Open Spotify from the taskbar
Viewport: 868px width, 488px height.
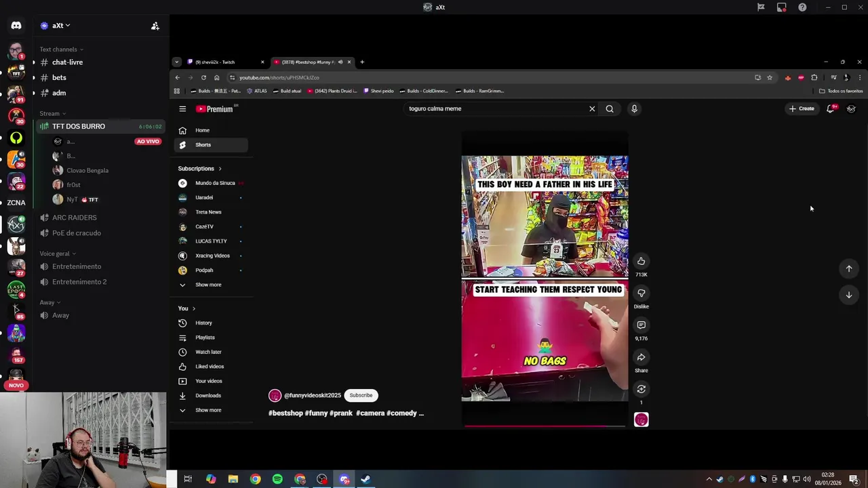tap(277, 479)
